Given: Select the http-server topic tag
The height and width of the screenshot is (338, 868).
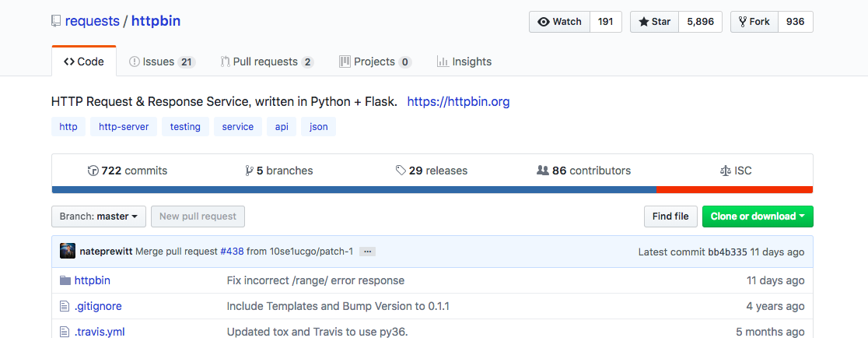Looking at the screenshot, I should (x=124, y=126).
